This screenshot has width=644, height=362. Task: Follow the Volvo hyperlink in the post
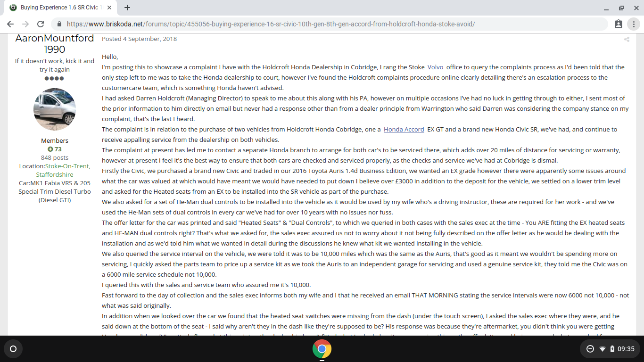(435, 67)
